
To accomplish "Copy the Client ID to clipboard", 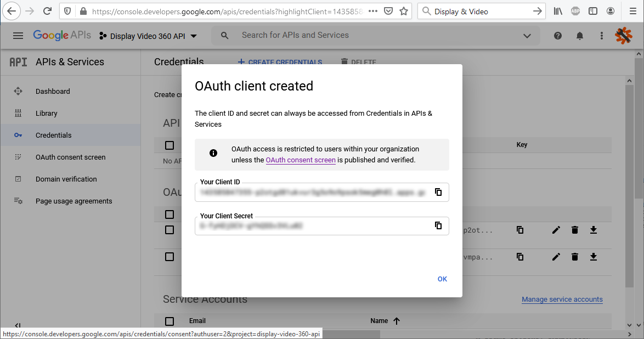I will pyautogui.click(x=438, y=192).
